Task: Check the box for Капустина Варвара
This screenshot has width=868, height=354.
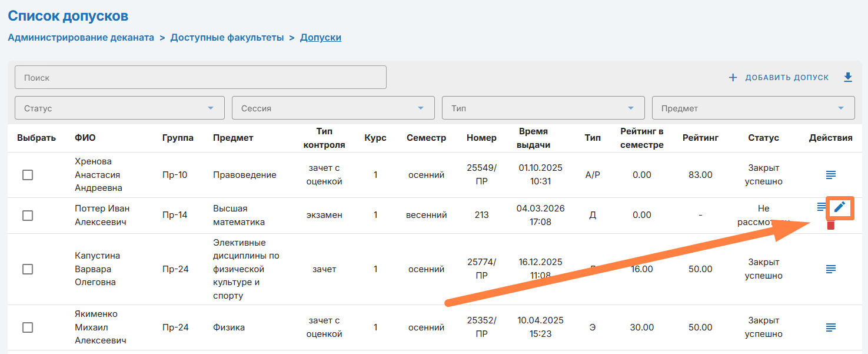Action: tap(28, 269)
